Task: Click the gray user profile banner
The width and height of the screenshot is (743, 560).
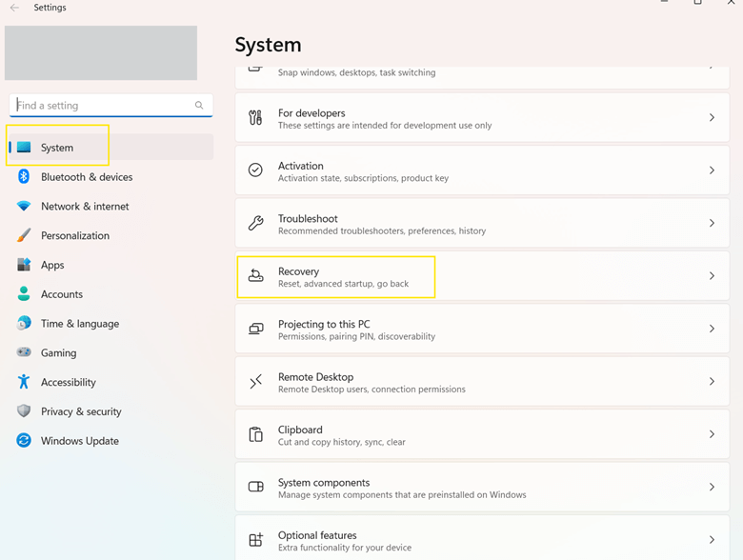Action: tap(101, 52)
